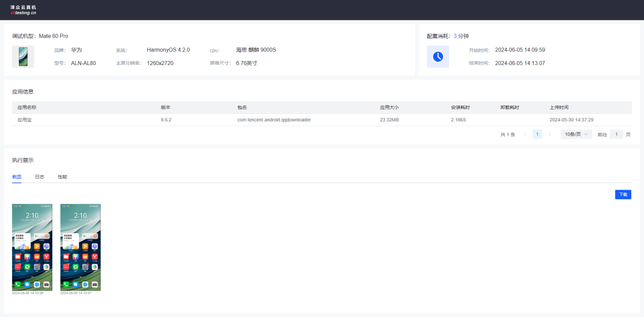This screenshot has height=317, width=644.
Task: Switch to the 截图 tab
Action: (x=17, y=177)
